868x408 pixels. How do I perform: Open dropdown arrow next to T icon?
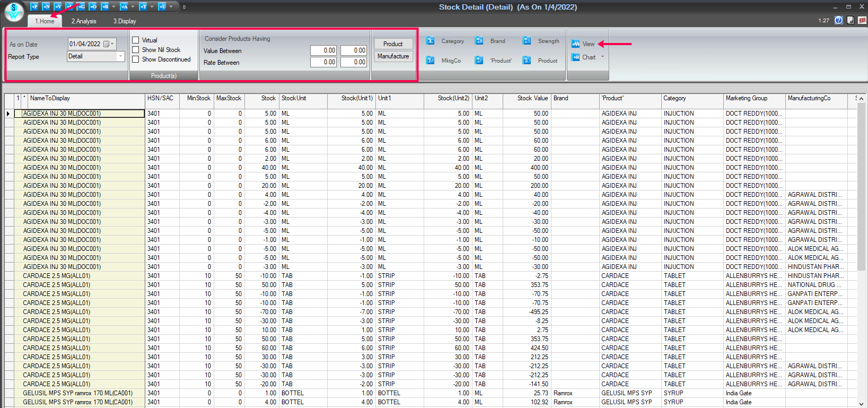coord(152,7)
